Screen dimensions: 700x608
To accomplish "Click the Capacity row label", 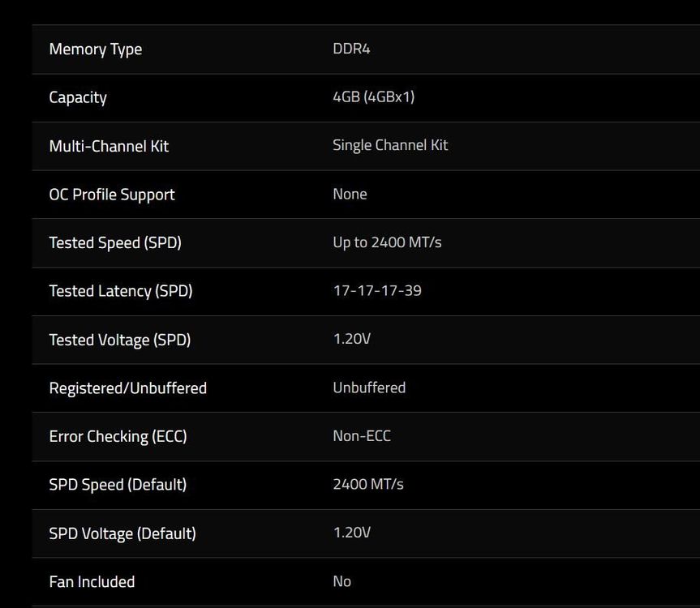I will click(78, 98).
